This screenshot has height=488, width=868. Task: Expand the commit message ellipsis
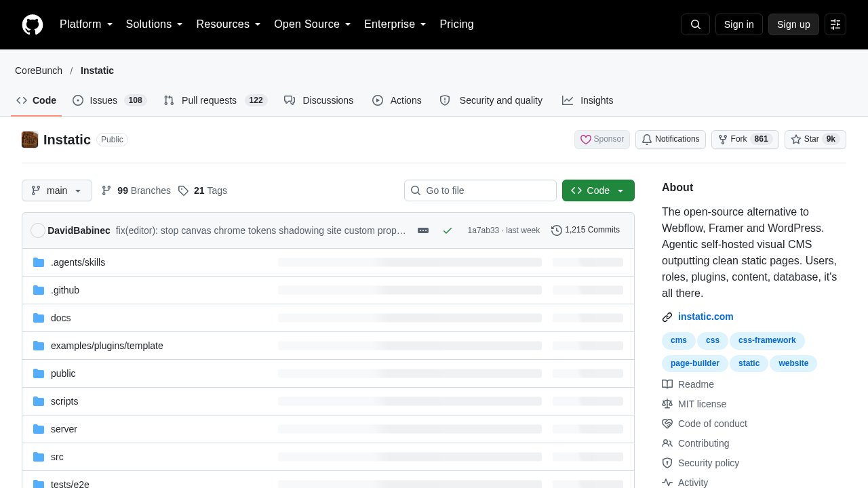click(x=423, y=230)
